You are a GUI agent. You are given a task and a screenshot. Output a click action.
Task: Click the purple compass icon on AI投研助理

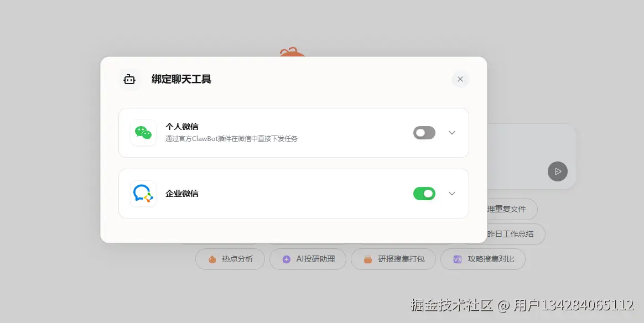pyautogui.click(x=285, y=259)
